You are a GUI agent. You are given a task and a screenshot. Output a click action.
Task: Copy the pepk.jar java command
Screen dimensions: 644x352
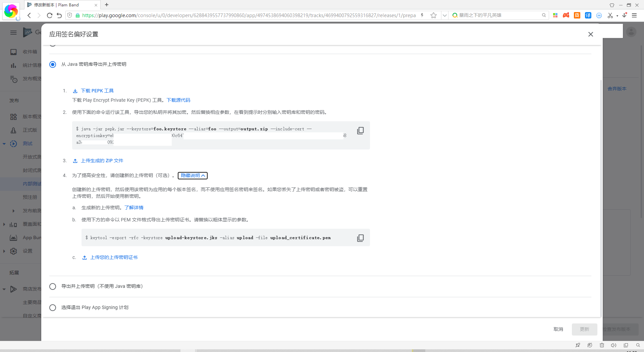click(360, 131)
